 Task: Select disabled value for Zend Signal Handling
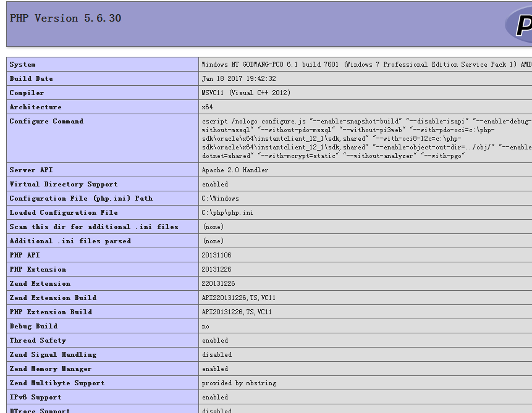pyautogui.click(x=217, y=355)
